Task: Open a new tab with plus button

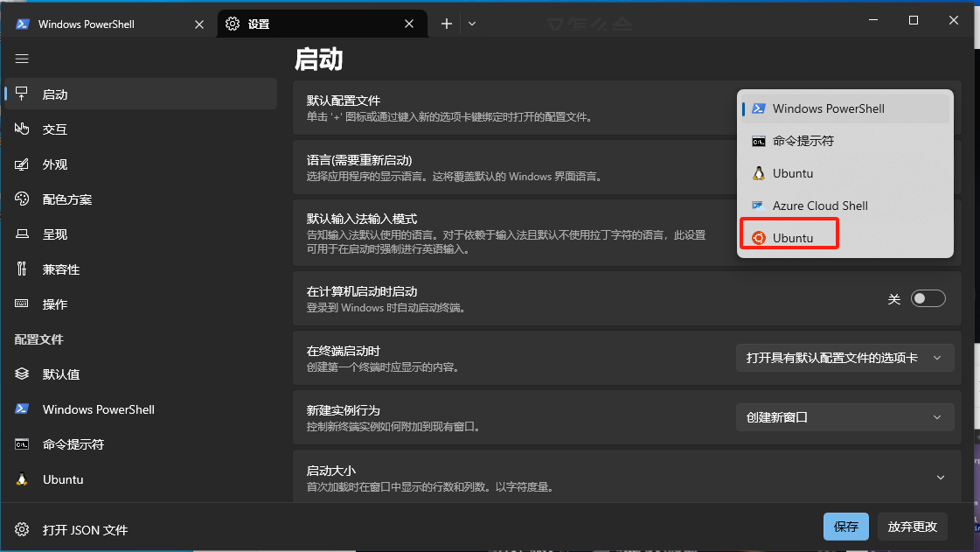Action: (446, 24)
